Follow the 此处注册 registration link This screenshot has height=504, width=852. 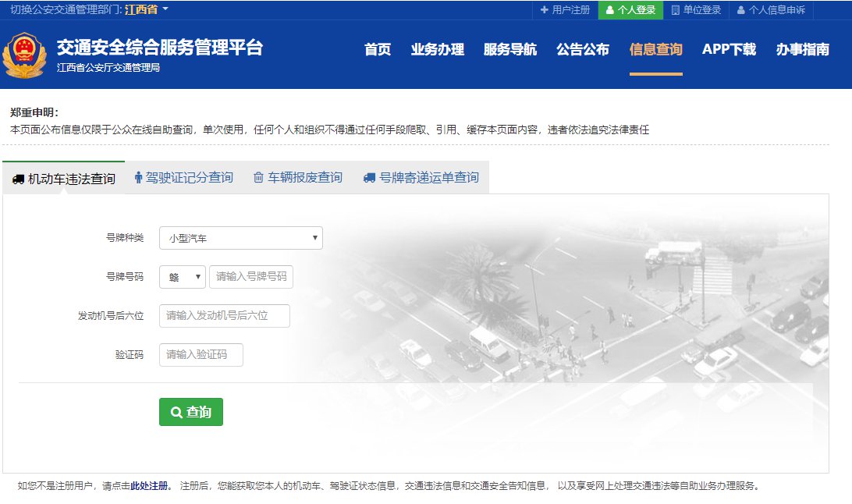pyautogui.click(x=148, y=485)
